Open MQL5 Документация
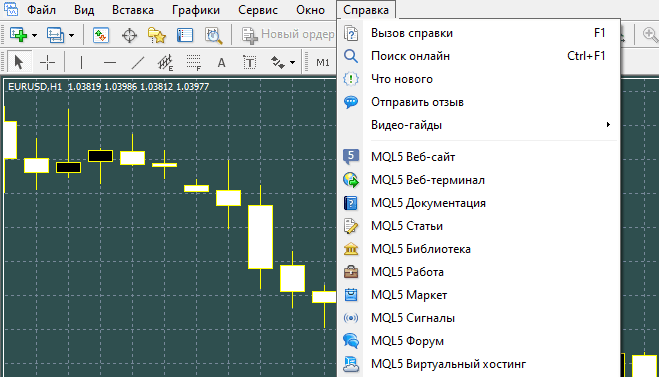659x377 pixels. click(x=479, y=203)
